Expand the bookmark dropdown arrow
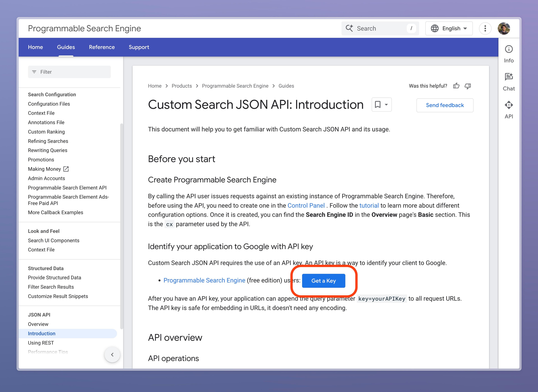 click(x=386, y=105)
